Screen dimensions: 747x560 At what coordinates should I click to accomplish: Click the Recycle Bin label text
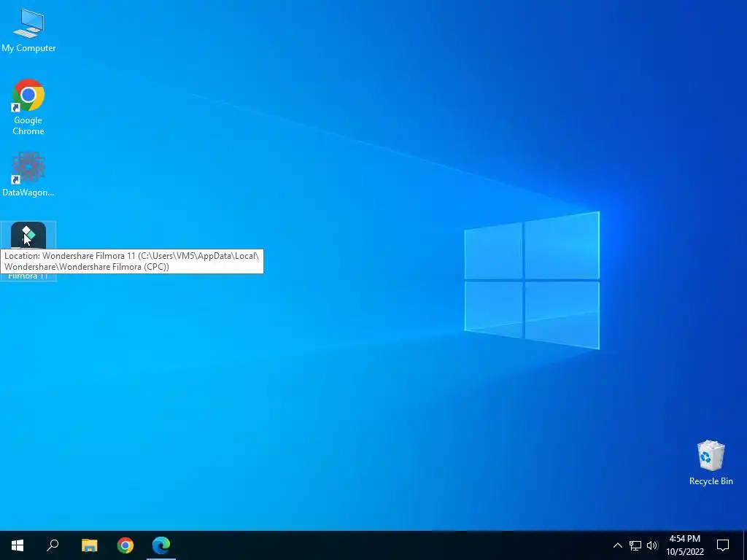[x=711, y=481]
